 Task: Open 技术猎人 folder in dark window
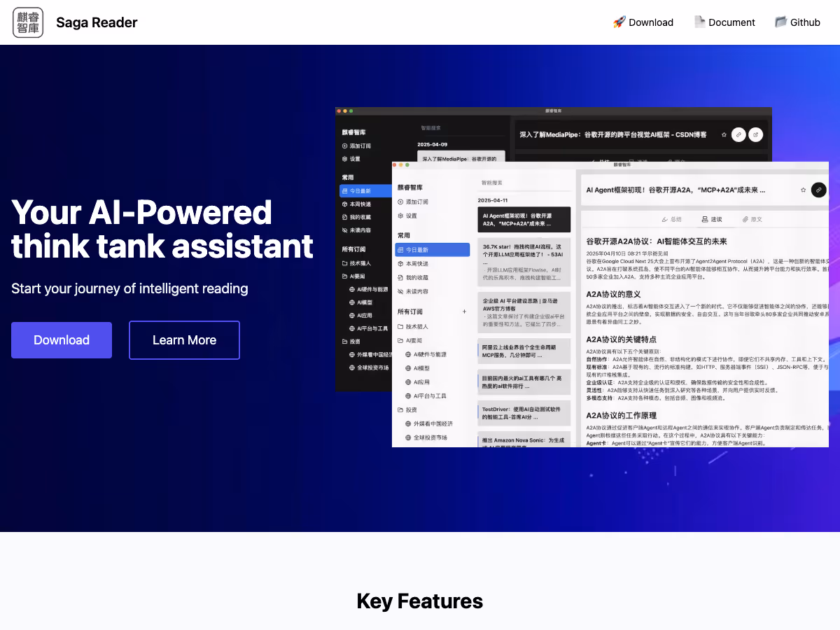pyautogui.click(x=356, y=263)
